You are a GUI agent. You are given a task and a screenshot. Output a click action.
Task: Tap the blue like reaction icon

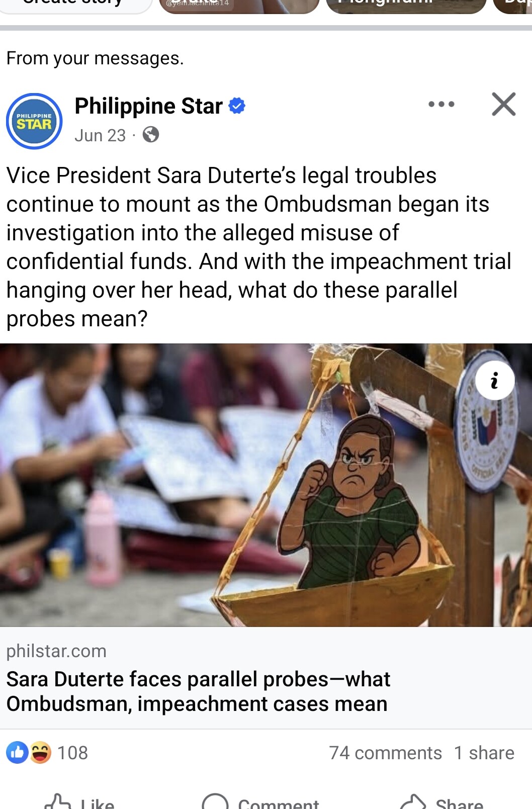(17, 753)
